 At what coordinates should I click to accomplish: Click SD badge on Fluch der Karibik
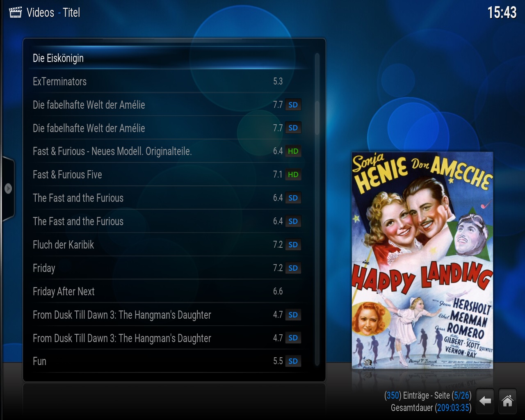click(293, 245)
